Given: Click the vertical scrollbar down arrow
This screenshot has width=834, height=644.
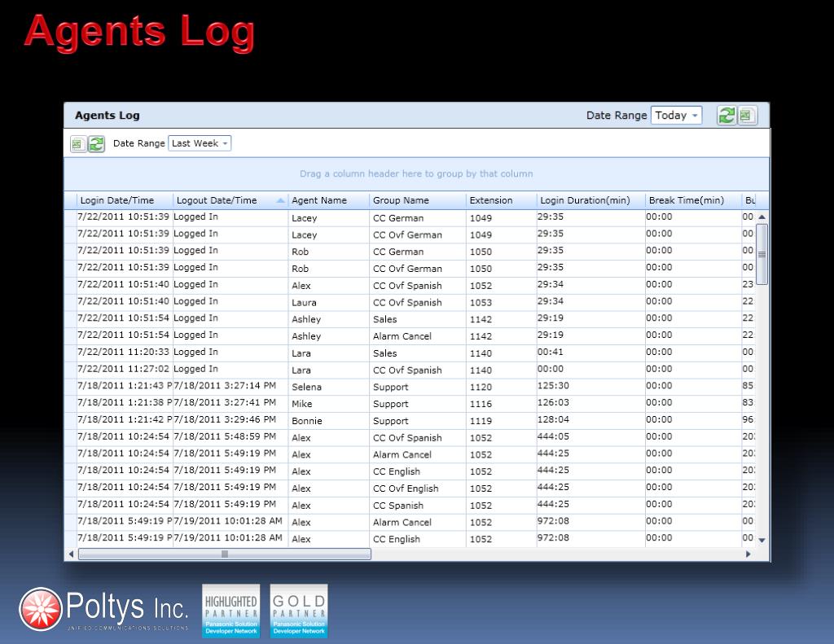Looking at the screenshot, I should pyautogui.click(x=762, y=541).
